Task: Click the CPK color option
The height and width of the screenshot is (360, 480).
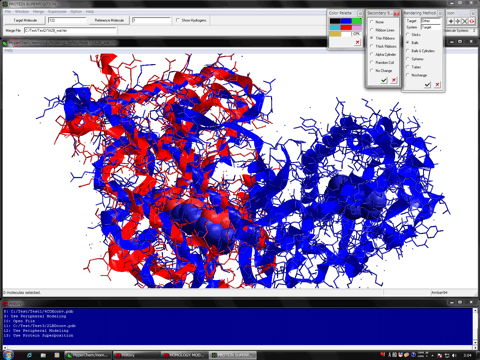Action: coord(357,34)
